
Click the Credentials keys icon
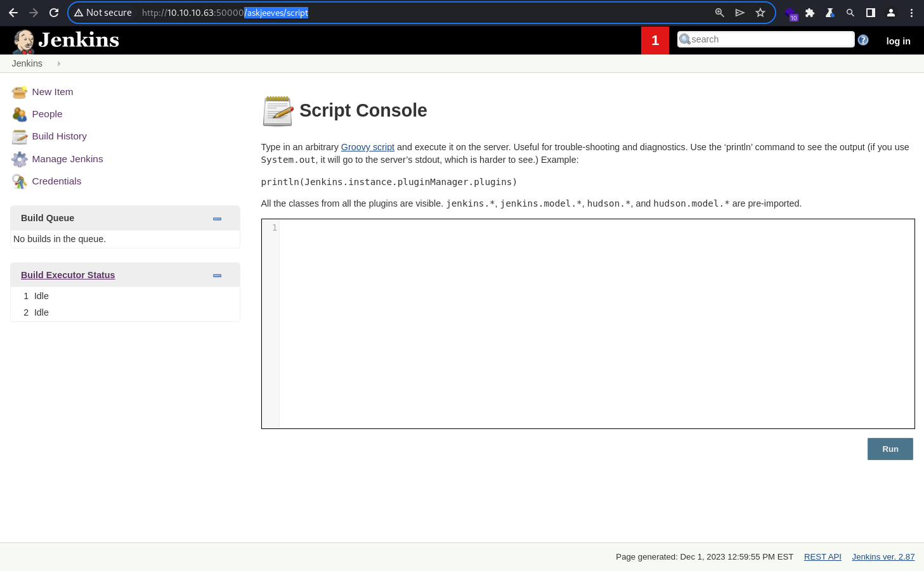coord(20,182)
